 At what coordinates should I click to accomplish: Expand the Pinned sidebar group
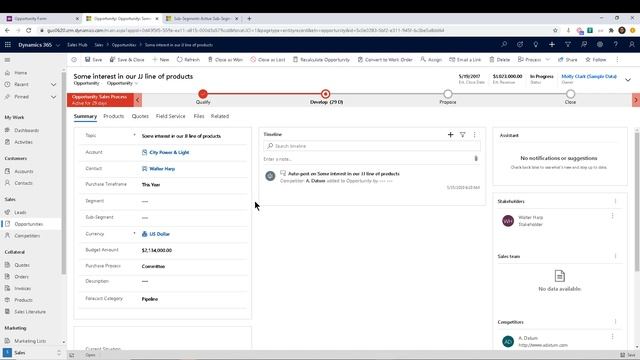pyautogui.click(x=53, y=97)
